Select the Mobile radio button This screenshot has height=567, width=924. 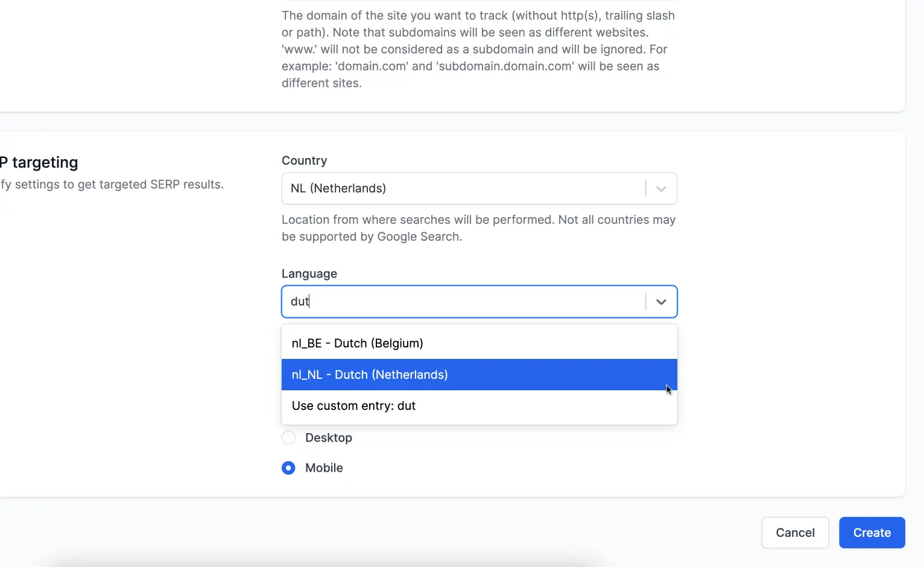click(x=288, y=467)
